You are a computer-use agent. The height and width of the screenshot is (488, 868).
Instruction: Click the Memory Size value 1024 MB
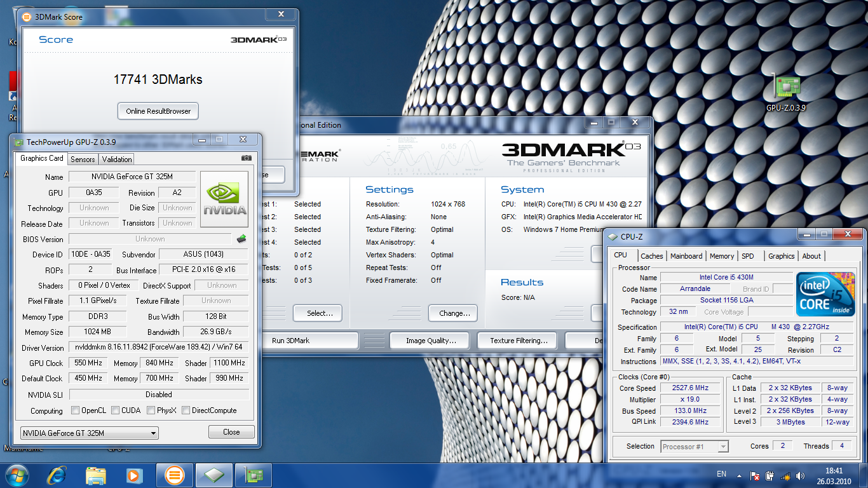(97, 332)
